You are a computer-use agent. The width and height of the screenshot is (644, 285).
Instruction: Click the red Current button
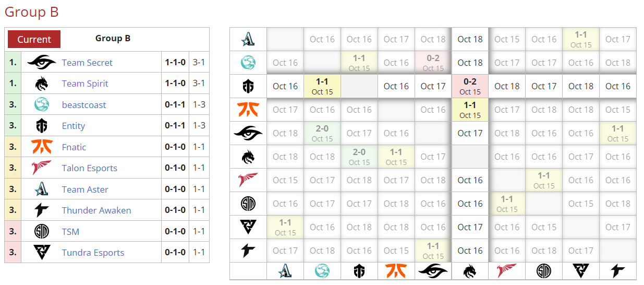[x=34, y=39]
